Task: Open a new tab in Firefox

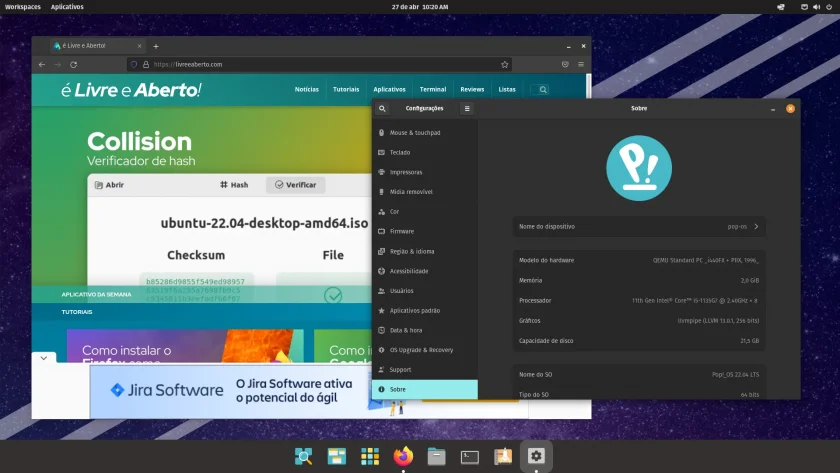Action: (156, 46)
